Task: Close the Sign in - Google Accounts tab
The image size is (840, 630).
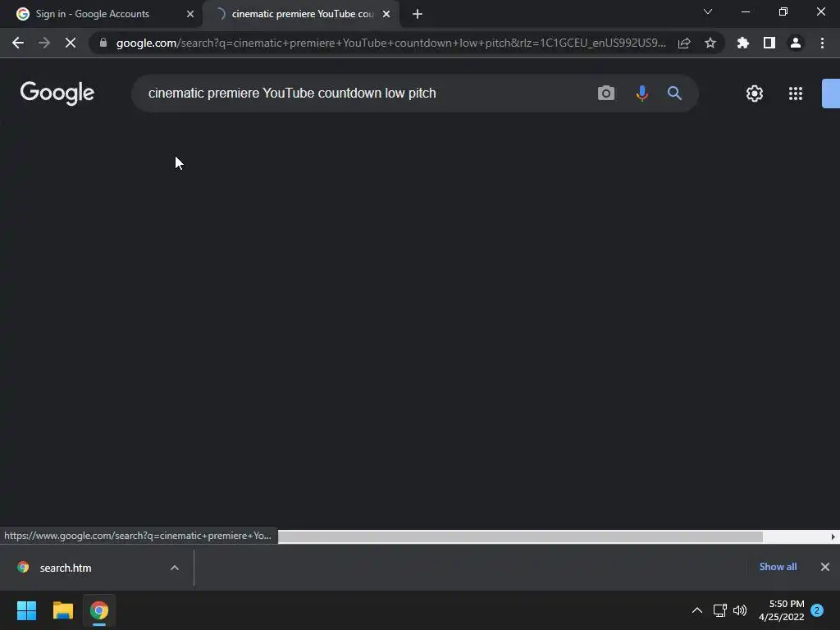Action: tap(190, 14)
